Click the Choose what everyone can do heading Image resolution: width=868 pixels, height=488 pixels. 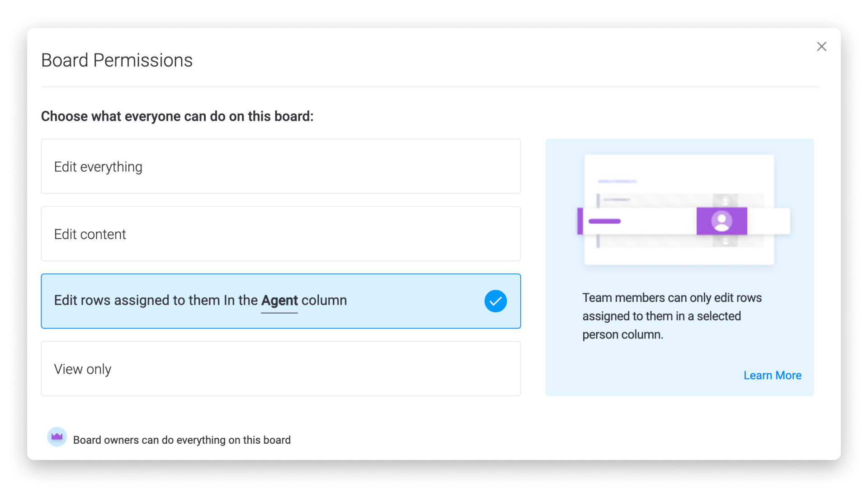click(x=177, y=117)
